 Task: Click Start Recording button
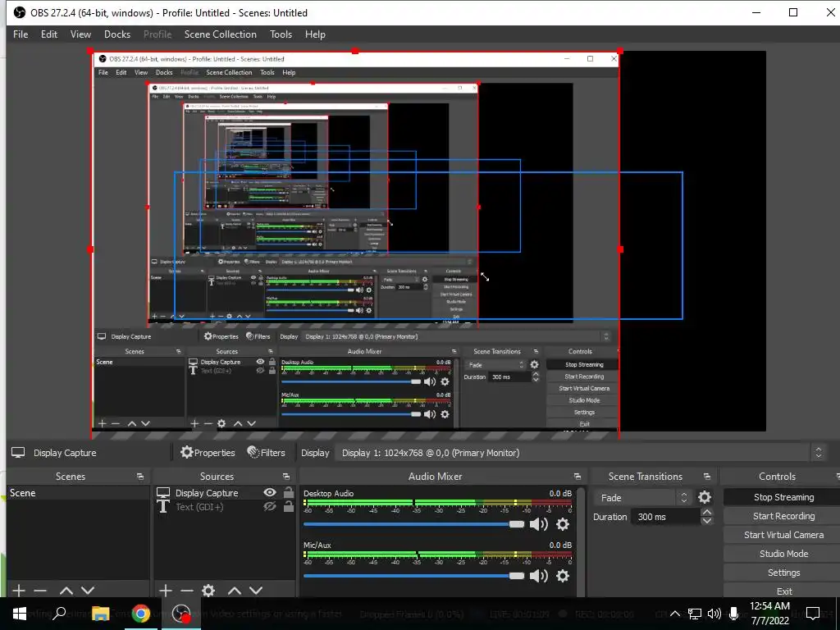point(783,516)
